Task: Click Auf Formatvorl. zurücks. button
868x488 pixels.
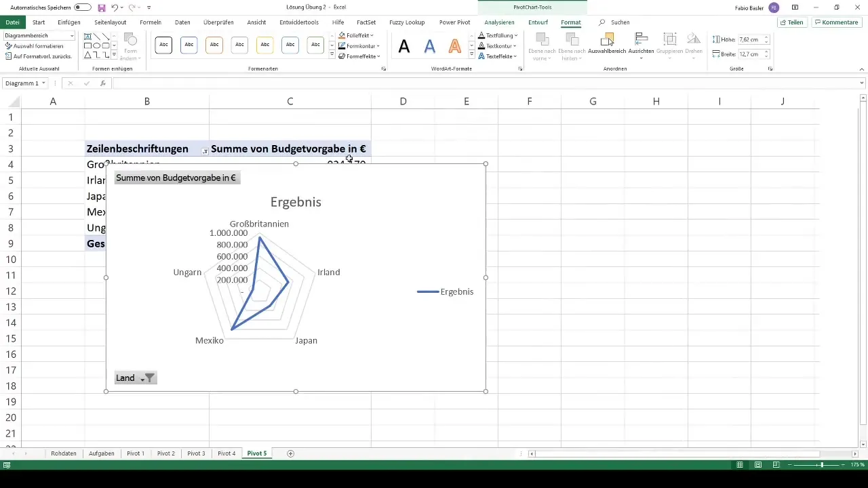Action: point(38,56)
